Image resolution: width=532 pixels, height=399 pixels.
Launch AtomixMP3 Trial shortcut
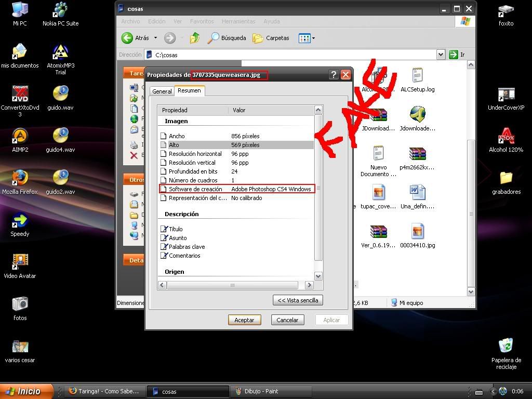(x=60, y=59)
